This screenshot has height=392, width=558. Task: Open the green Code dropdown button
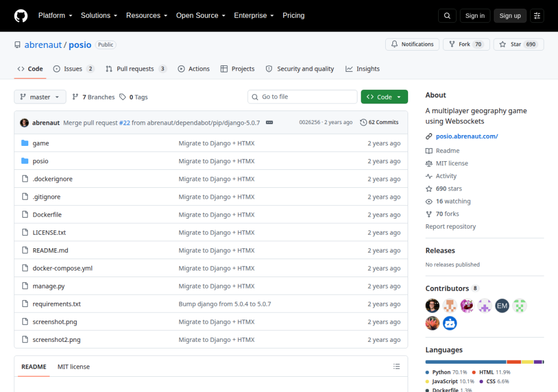coord(384,97)
